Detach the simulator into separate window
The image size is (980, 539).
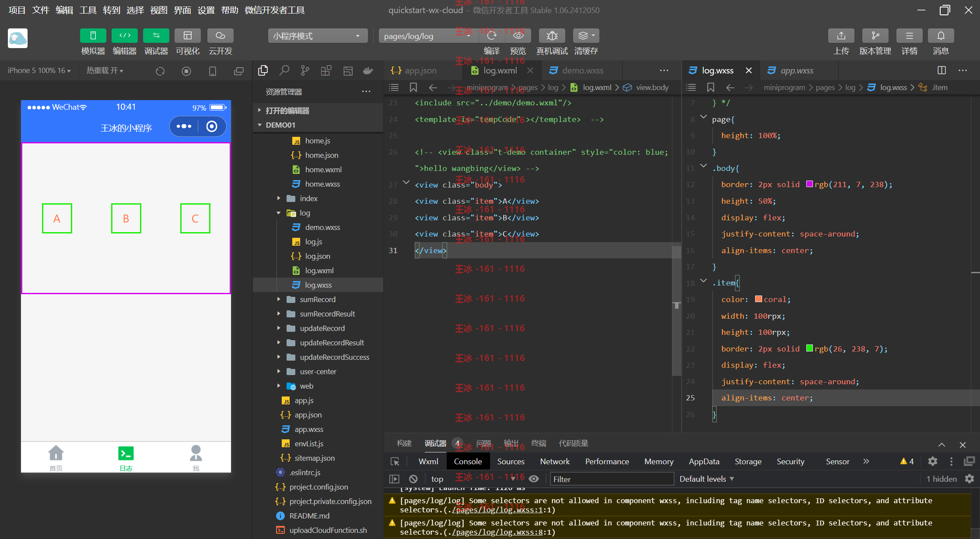point(239,71)
